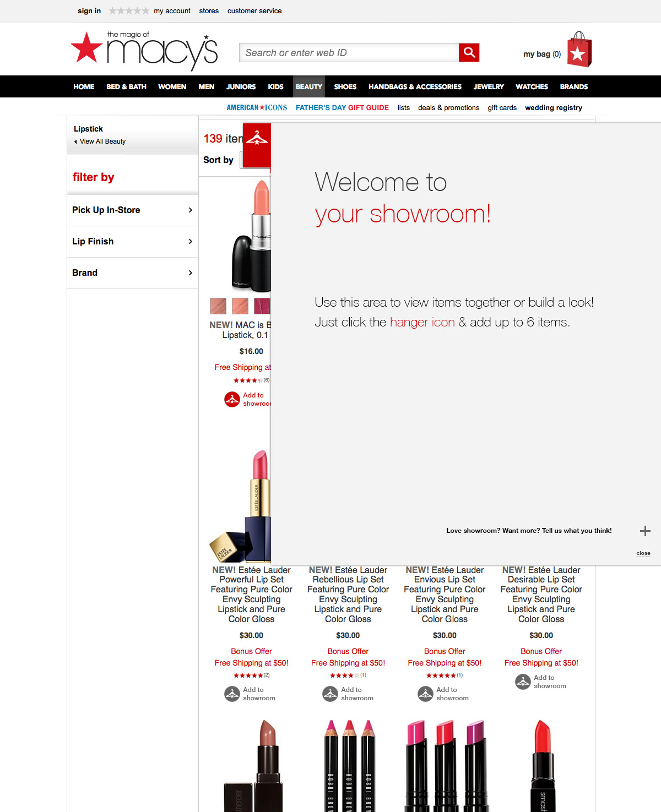Expand the Brand filter
The height and width of the screenshot is (812, 661).
click(x=133, y=273)
